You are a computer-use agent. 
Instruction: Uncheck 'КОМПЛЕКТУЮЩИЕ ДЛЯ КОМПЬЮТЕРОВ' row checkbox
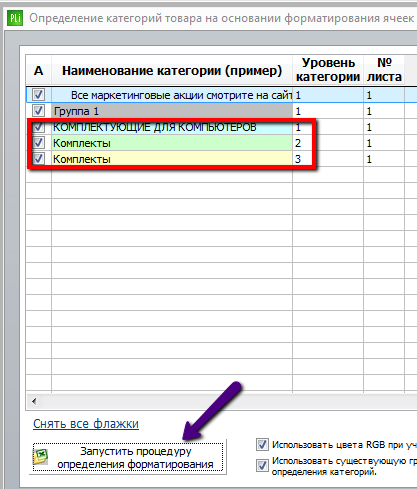click(38, 127)
